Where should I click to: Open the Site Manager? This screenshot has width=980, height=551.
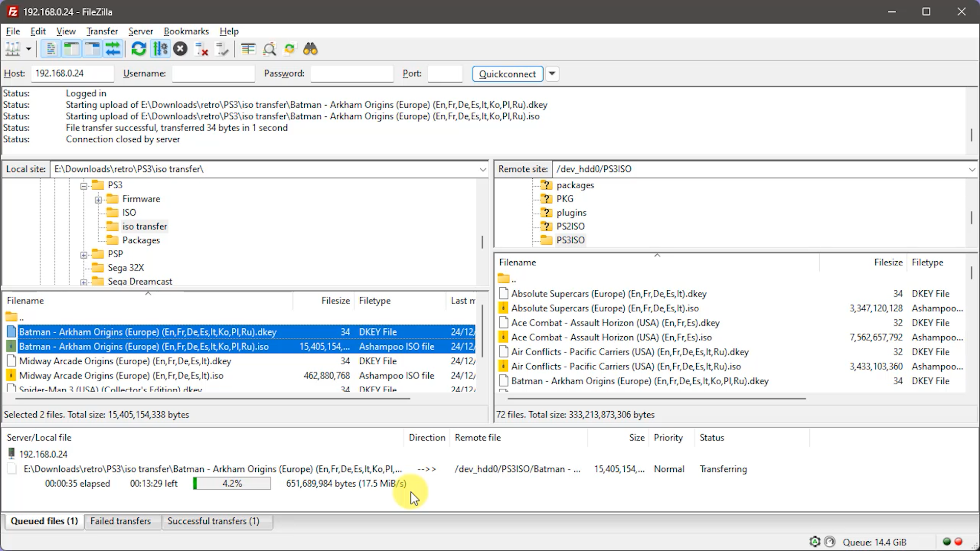[x=14, y=48]
